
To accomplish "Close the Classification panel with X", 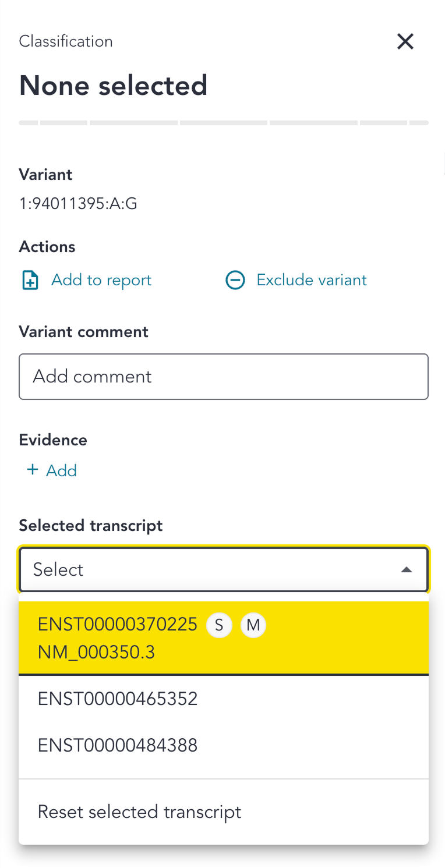I will (405, 41).
